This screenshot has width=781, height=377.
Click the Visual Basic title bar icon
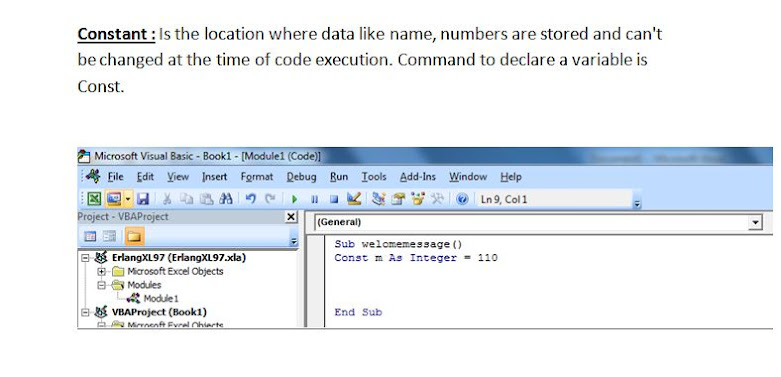click(84, 156)
